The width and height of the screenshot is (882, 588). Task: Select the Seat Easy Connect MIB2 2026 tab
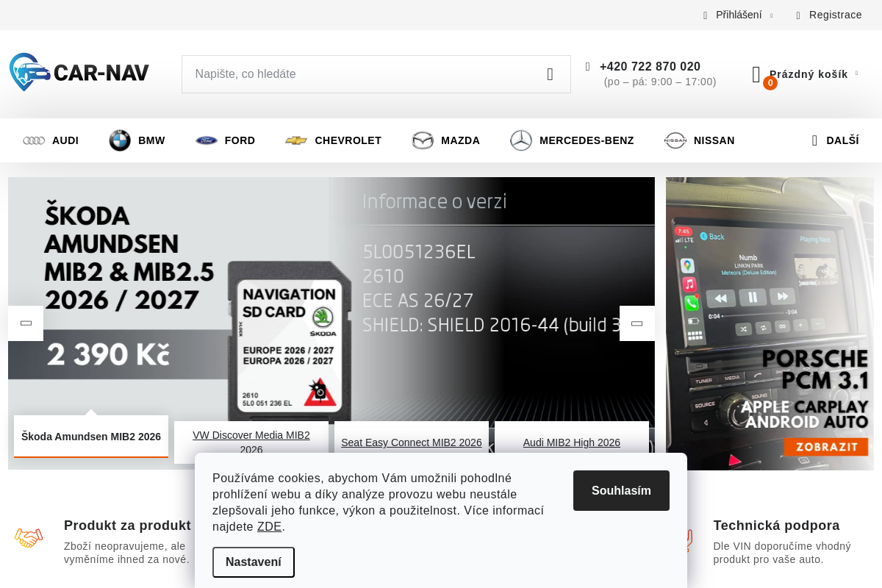(x=412, y=442)
